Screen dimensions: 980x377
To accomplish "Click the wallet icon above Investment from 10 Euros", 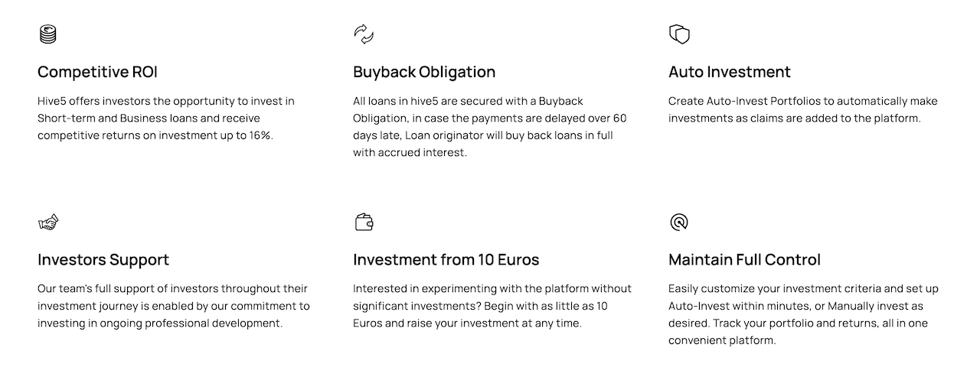I will (364, 223).
